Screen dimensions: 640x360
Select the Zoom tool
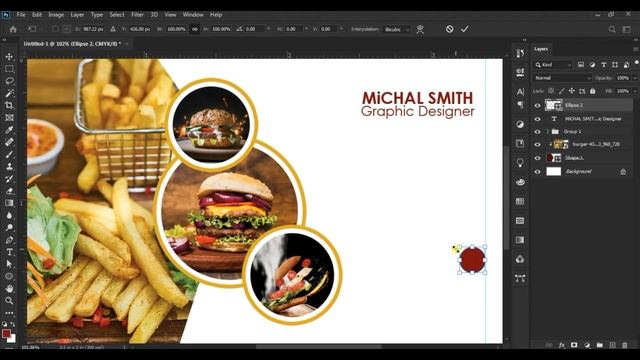click(9, 301)
